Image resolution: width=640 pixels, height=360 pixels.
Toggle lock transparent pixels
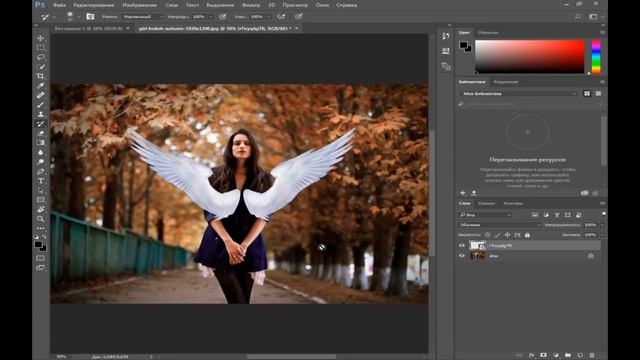[x=487, y=235]
